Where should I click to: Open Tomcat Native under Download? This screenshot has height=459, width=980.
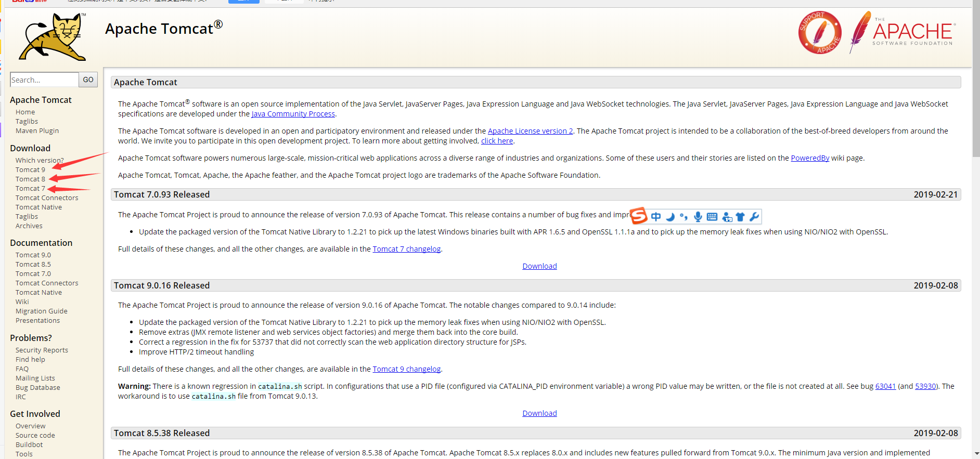[38, 207]
